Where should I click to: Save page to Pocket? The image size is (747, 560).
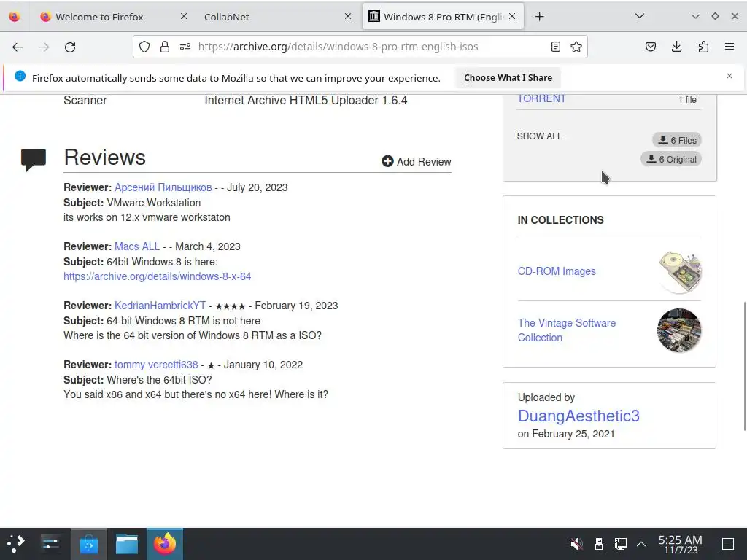(651, 47)
